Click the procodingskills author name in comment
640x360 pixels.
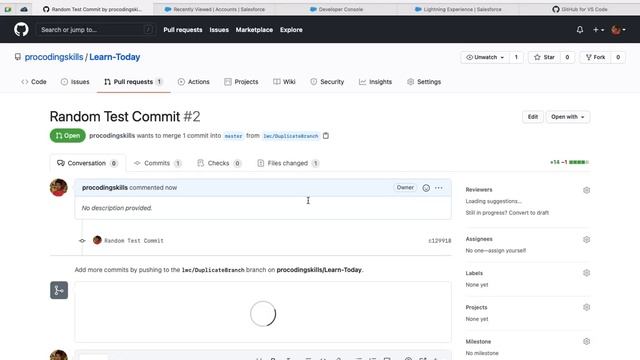pyautogui.click(x=105, y=188)
